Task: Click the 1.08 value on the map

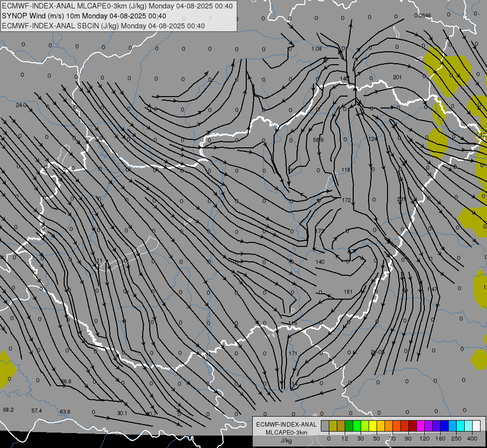Action: pos(316,49)
